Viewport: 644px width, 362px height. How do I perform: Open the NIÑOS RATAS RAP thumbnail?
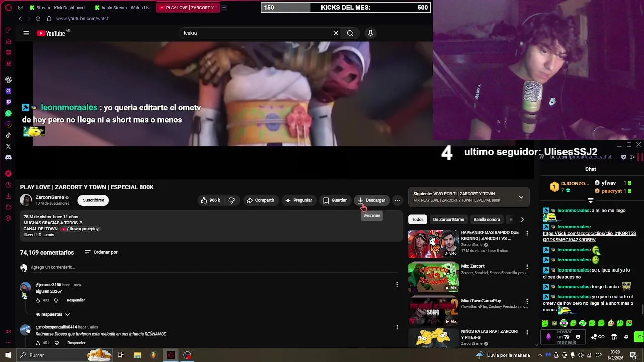433,337
